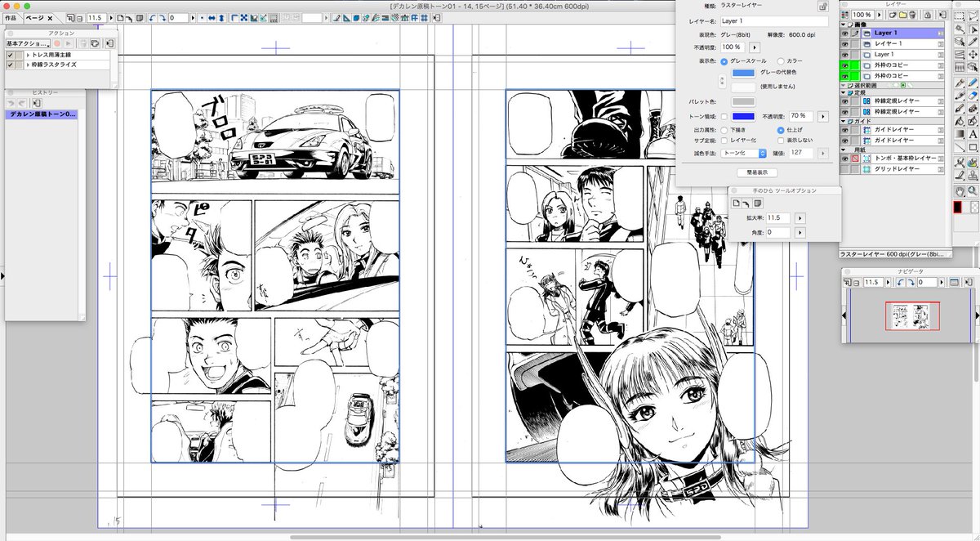
Task: Flip view horizontally in top toolbar
Action: point(212,18)
